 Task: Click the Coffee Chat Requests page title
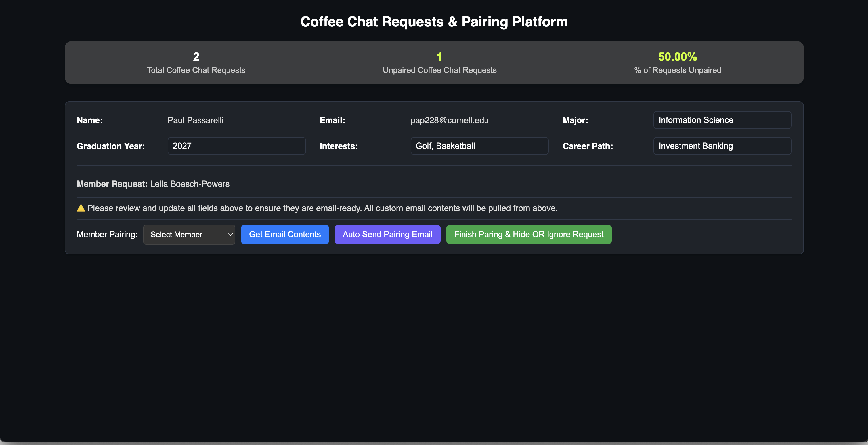coord(434,22)
